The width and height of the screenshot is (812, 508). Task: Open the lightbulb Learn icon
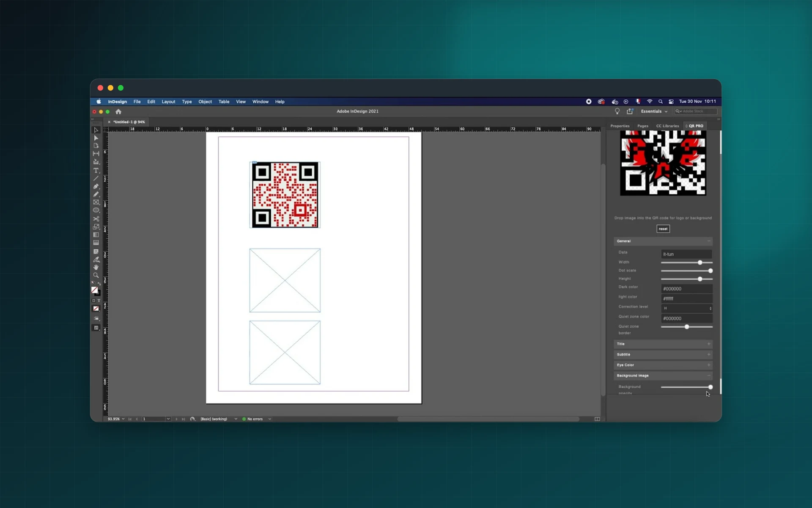pos(617,111)
